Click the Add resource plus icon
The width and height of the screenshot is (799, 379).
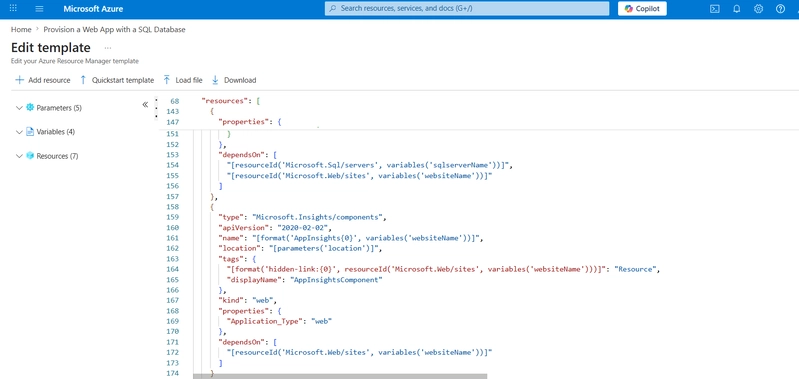point(19,80)
